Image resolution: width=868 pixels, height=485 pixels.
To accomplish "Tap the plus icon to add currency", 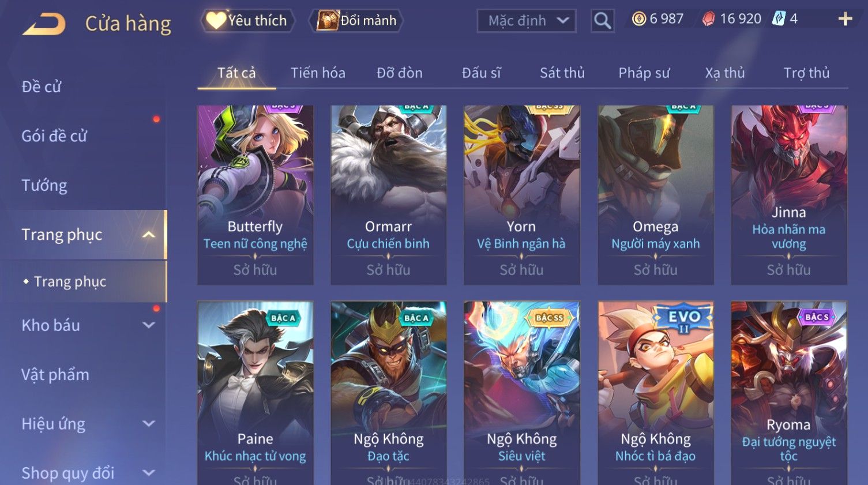I will tap(845, 20).
